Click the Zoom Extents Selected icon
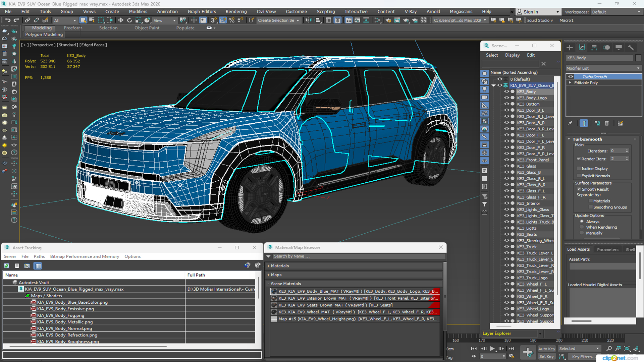The height and width of the screenshot is (362, 644). (627, 349)
